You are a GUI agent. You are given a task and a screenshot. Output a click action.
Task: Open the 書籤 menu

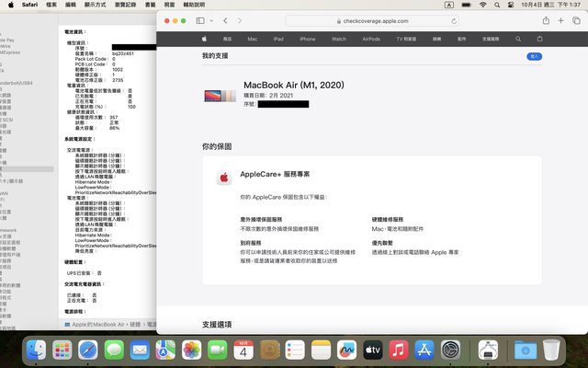point(150,5)
